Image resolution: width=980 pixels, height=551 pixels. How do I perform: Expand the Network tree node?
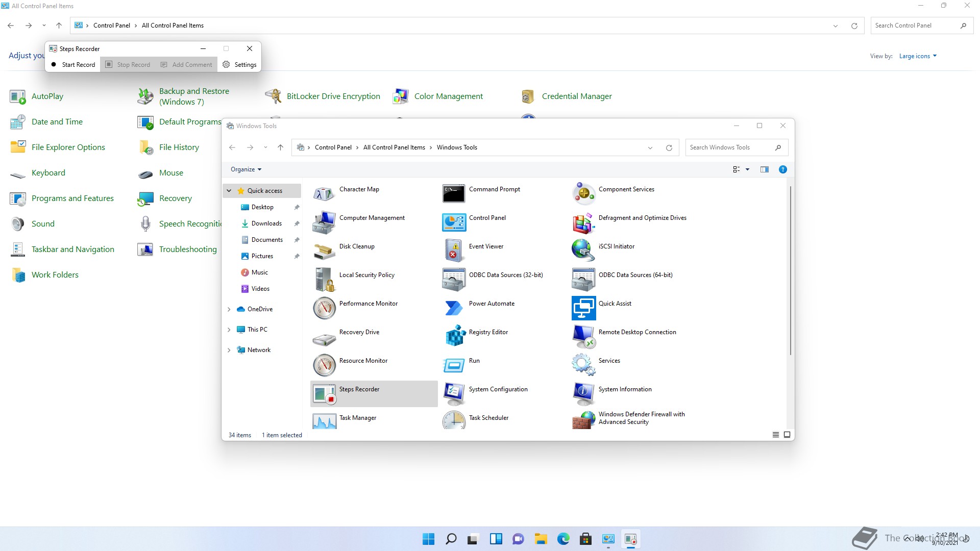tap(229, 350)
